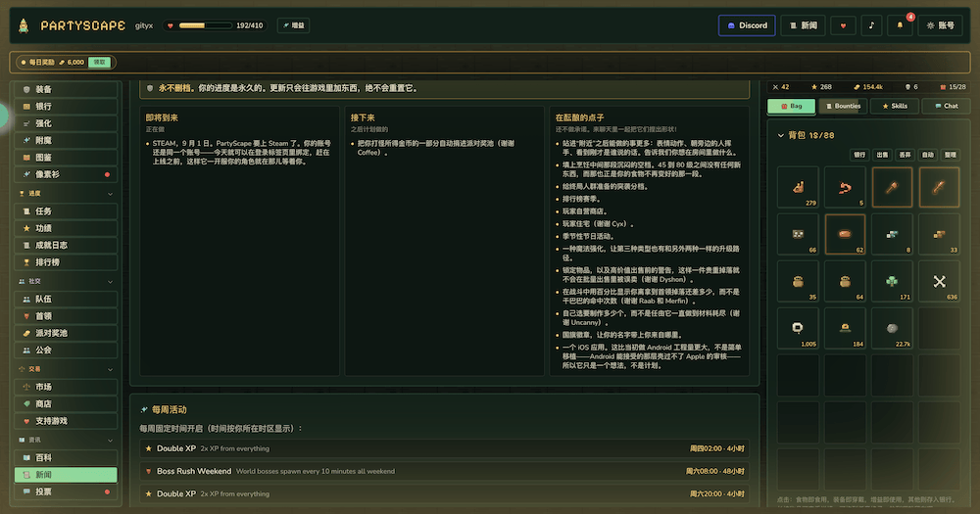This screenshot has height=514, width=980.
Task: Select shrimp item with quantity 5
Action: click(845, 187)
